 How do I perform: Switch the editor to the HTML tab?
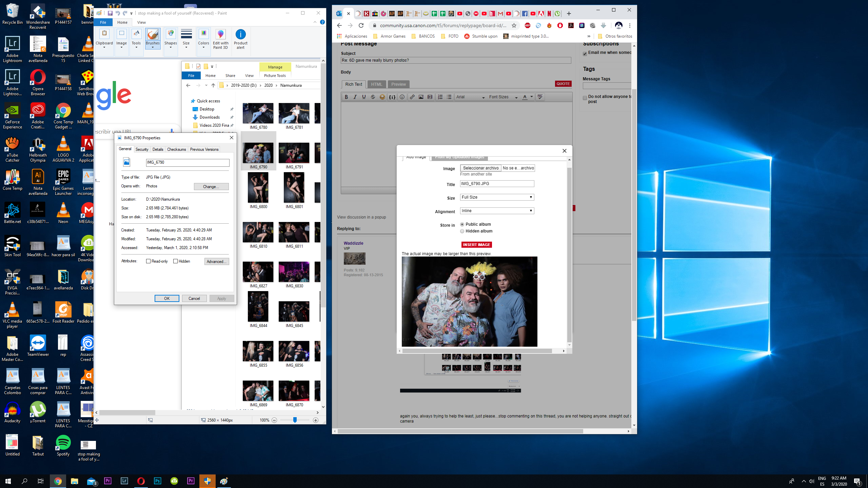coord(376,84)
